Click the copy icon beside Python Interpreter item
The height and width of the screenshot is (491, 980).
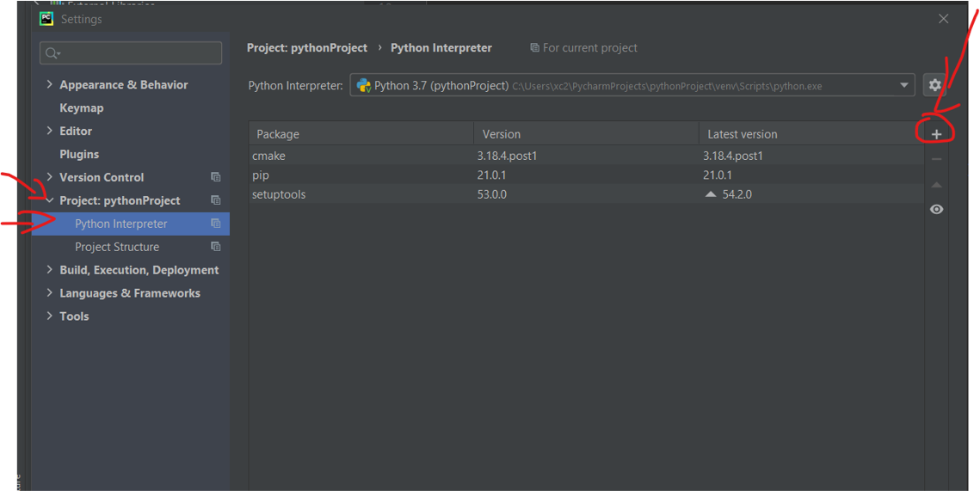point(216,224)
